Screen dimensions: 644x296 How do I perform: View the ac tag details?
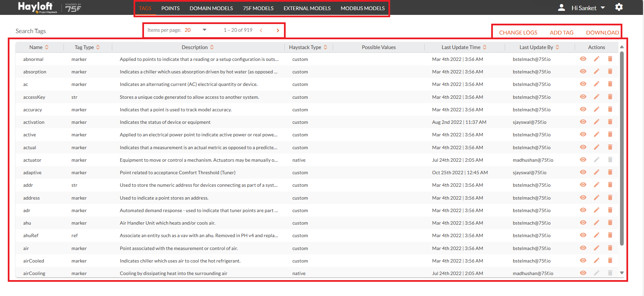[x=583, y=84]
